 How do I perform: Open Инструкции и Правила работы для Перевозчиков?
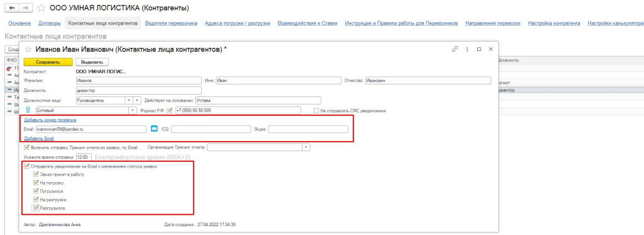tap(401, 23)
